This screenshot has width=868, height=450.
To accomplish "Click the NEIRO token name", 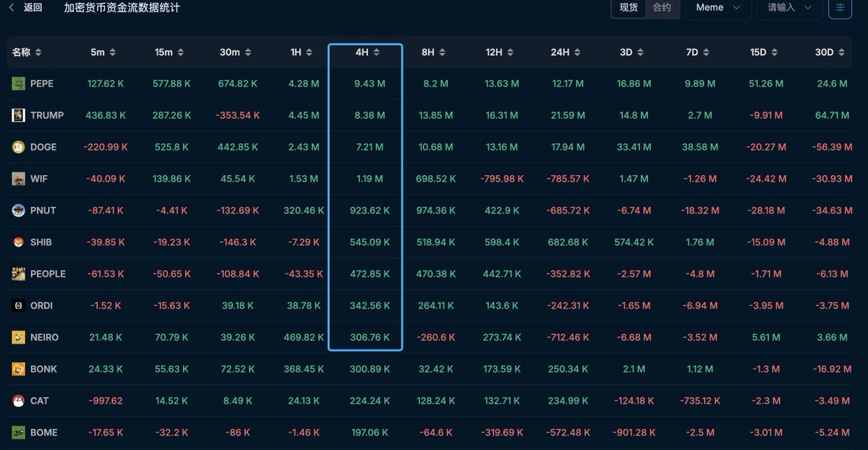I will coord(45,337).
